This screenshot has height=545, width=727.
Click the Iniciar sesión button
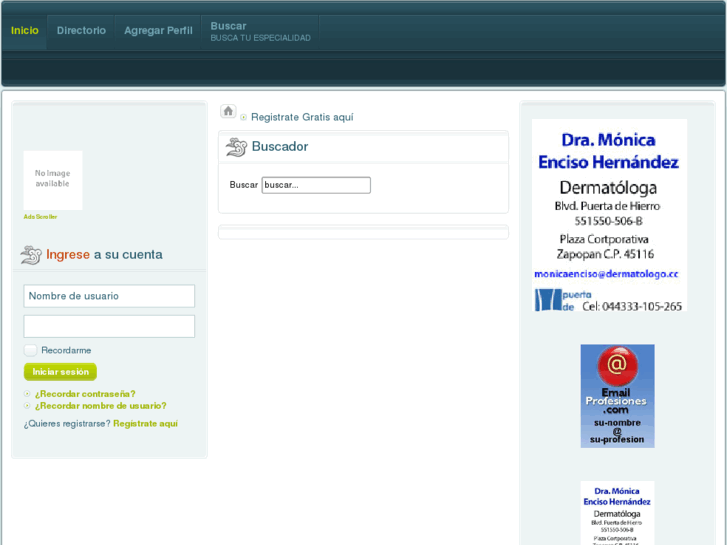click(x=60, y=372)
